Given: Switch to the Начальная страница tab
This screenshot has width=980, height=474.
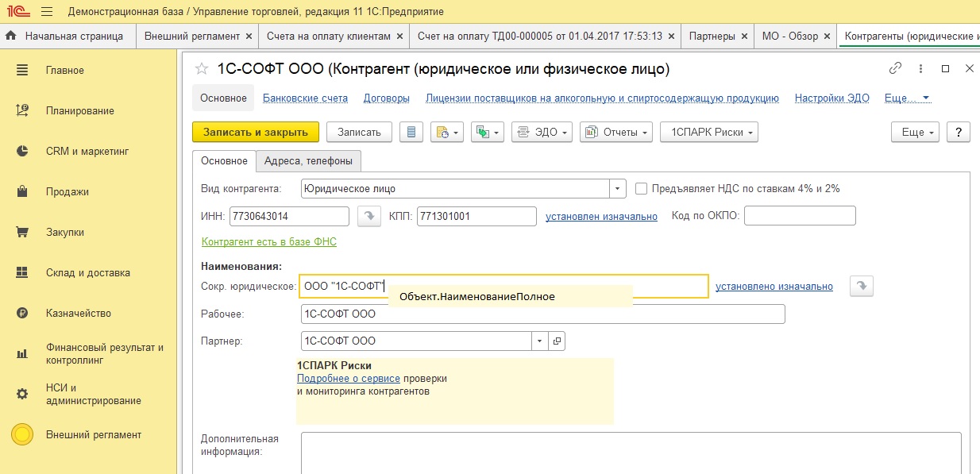Looking at the screenshot, I should tap(68, 36).
